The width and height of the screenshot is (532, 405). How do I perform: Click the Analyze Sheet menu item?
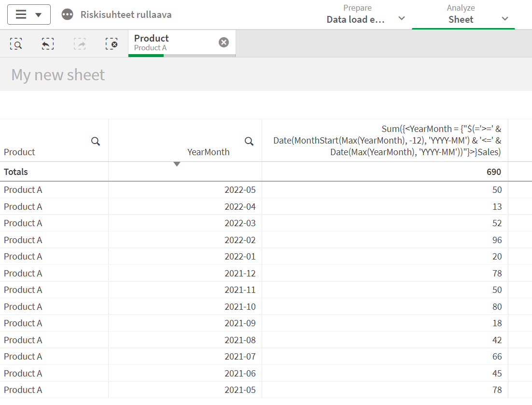(x=461, y=19)
